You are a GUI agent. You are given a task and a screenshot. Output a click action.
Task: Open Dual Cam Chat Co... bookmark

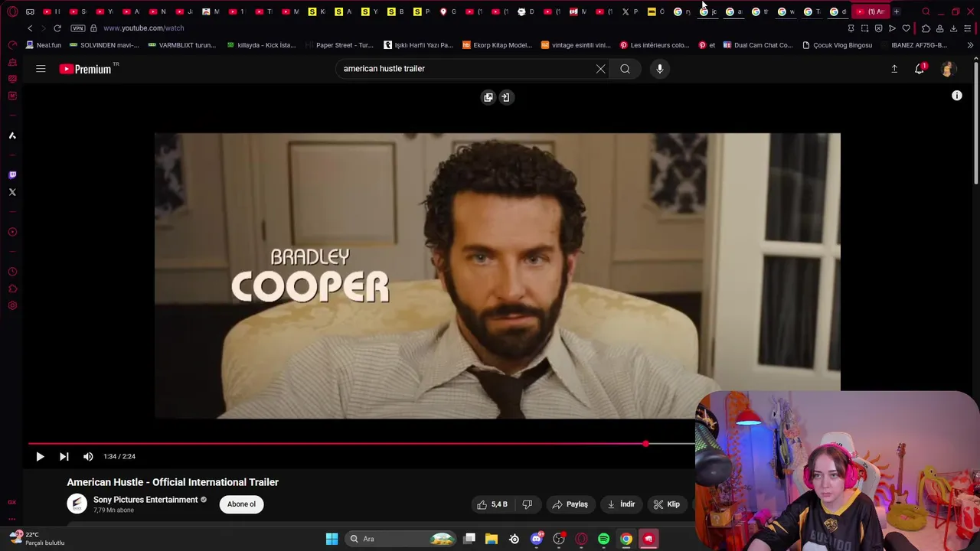pos(758,45)
